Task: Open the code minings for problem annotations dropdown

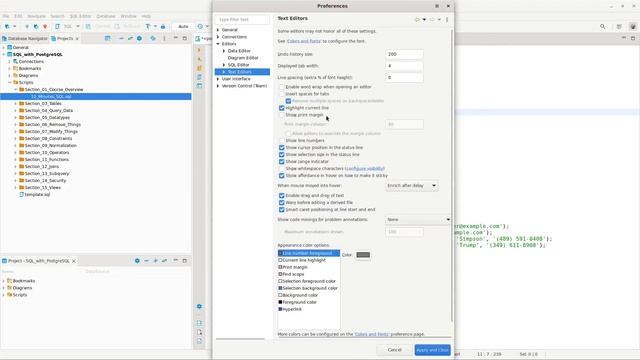Action: tap(418, 220)
